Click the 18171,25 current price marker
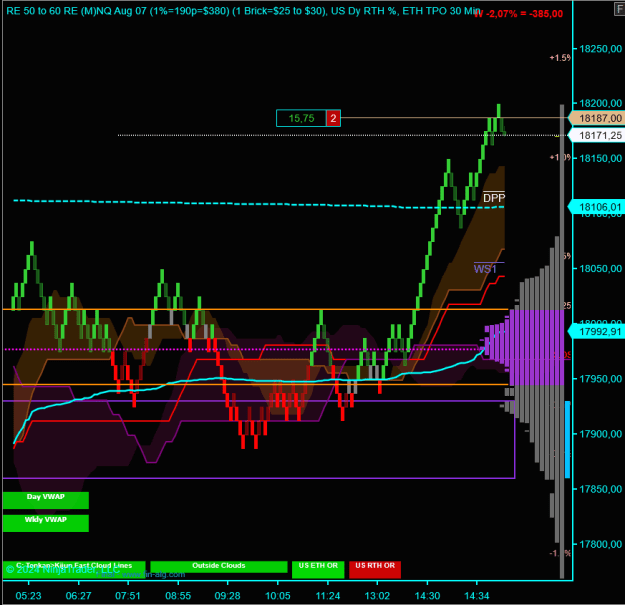Screen dimensions: 625x605 [596, 136]
